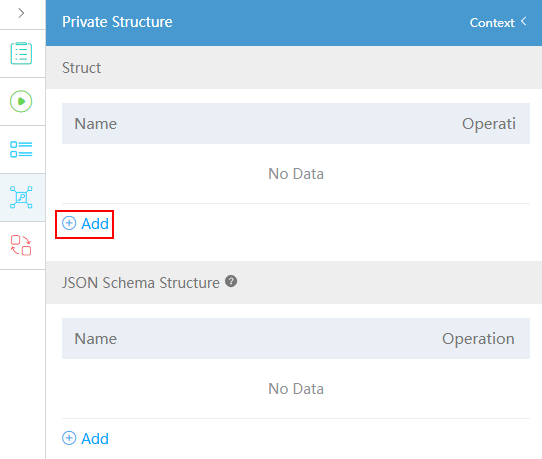
Task: Click the Name column header in JSON Schema table
Action: 96,339
